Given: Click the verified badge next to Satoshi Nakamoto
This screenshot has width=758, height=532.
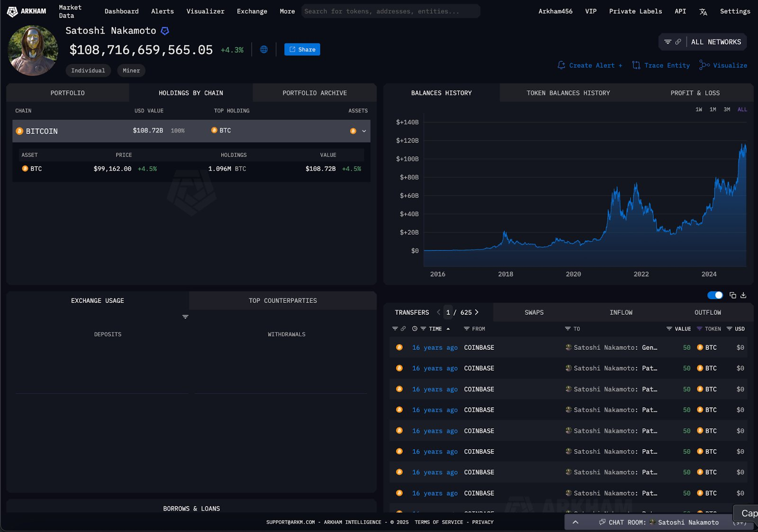Looking at the screenshot, I should point(165,31).
